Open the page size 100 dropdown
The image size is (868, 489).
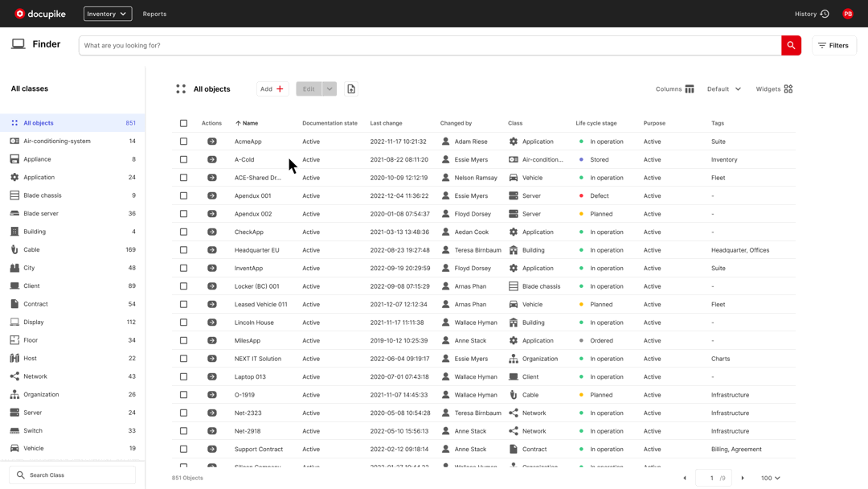(x=769, y=477)
